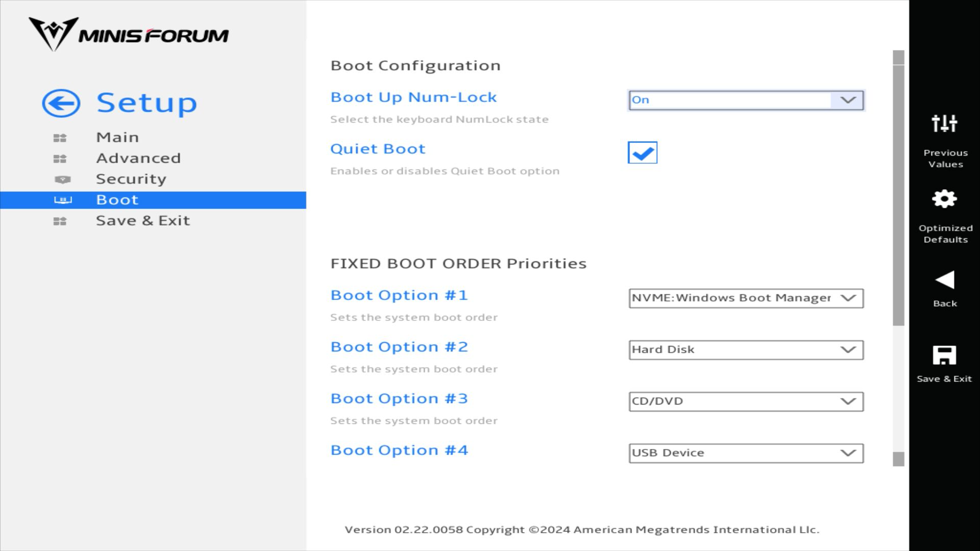Click the Security shield icon in sidebar
This screenshot has width=980, height=551.
tap(62, 180)
